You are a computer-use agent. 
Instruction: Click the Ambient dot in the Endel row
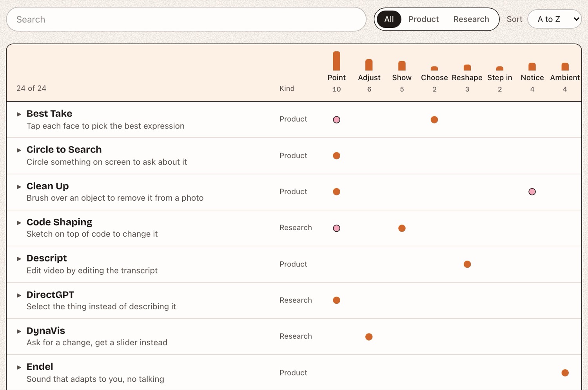565,373
